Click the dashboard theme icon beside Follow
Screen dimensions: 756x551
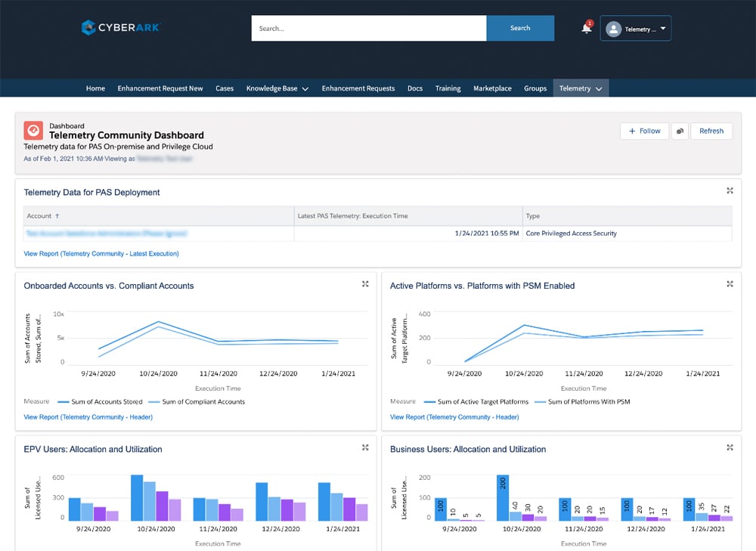point(680,131)
